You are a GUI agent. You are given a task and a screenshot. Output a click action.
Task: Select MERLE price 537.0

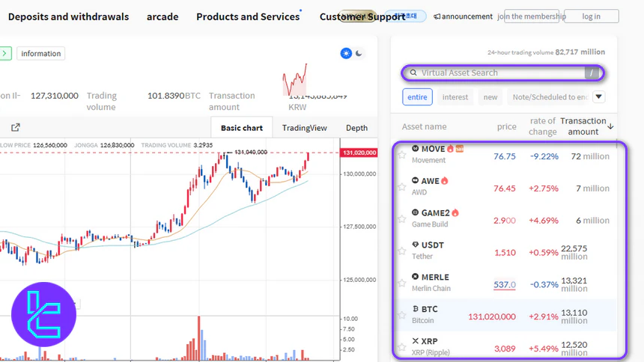pyautogui.click(x=505, y=284)
